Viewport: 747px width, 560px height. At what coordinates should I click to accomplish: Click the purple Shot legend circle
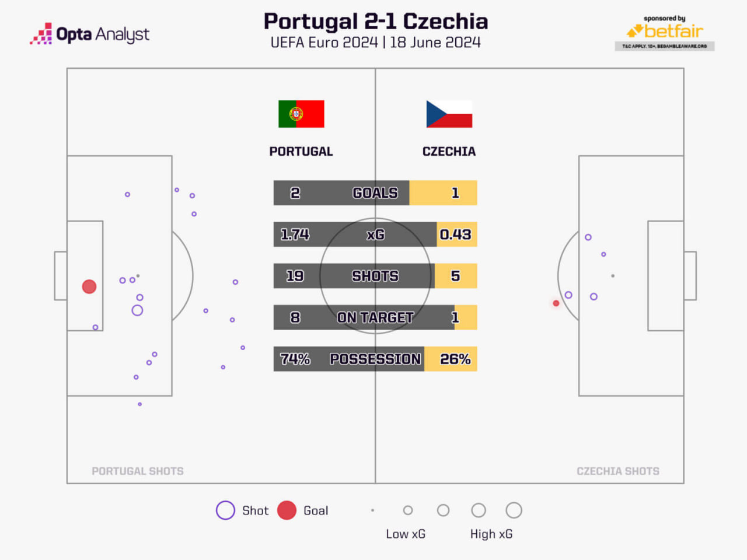coord(225,510)
